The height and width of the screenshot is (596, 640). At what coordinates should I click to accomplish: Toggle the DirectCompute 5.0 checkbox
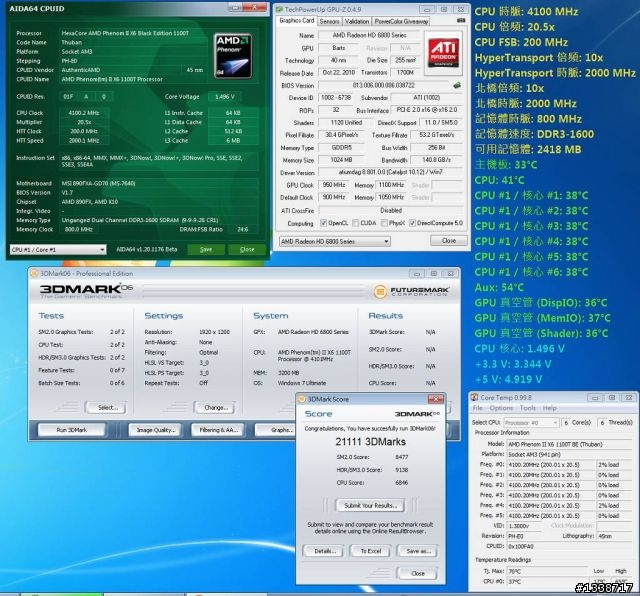point(412,223)
